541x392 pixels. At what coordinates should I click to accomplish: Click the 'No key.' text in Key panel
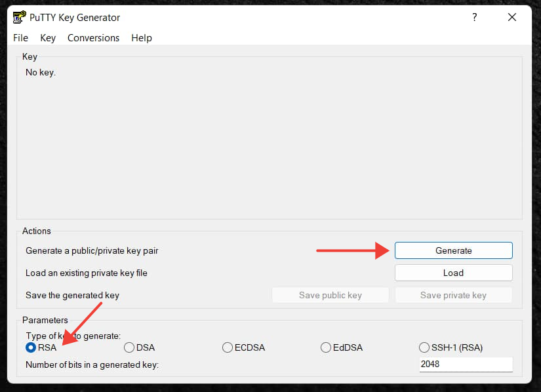pos(41,73)
